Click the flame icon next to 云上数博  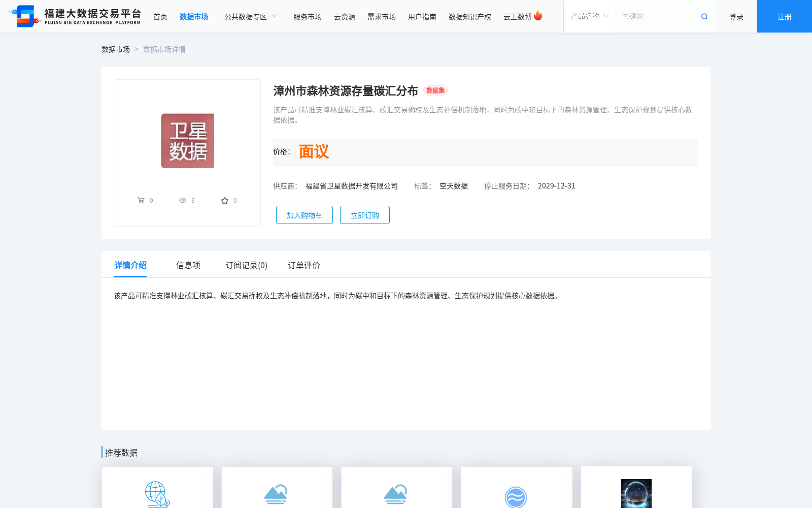point(538,16)
